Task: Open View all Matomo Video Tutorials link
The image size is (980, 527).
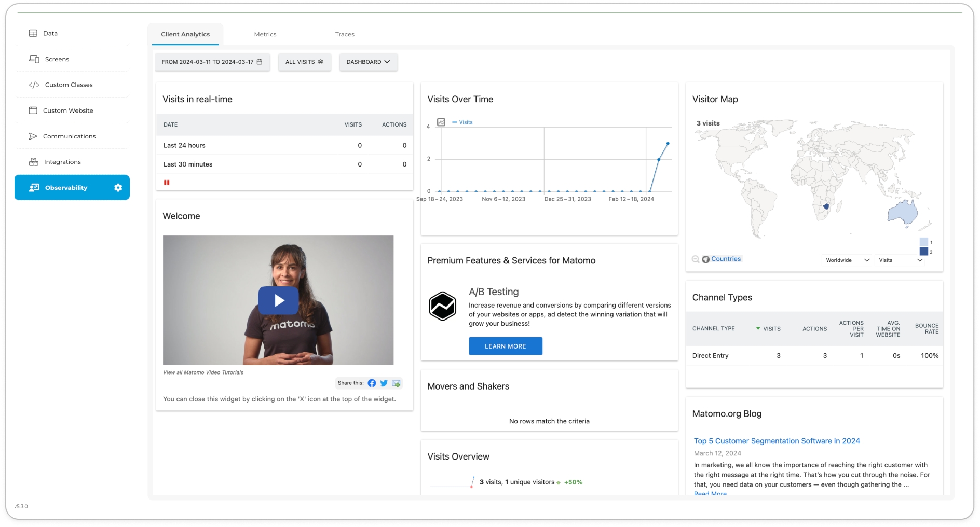Action: (x=203, y=372)
